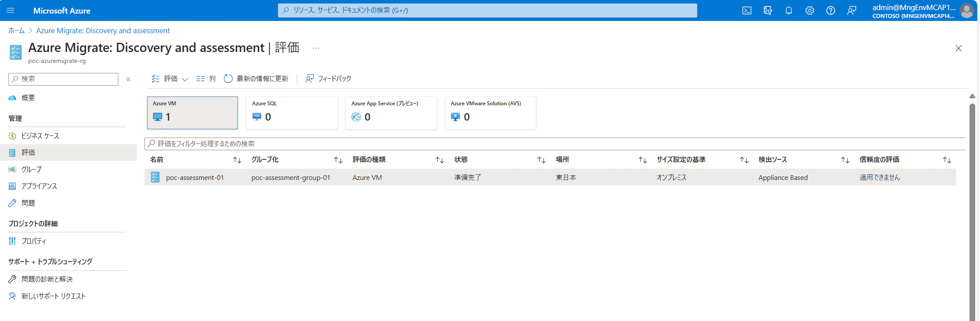Screen dimensions: 980x321
Task: Click 最新の情報に更新 refresh button
Action: click(x=256, y=79)
